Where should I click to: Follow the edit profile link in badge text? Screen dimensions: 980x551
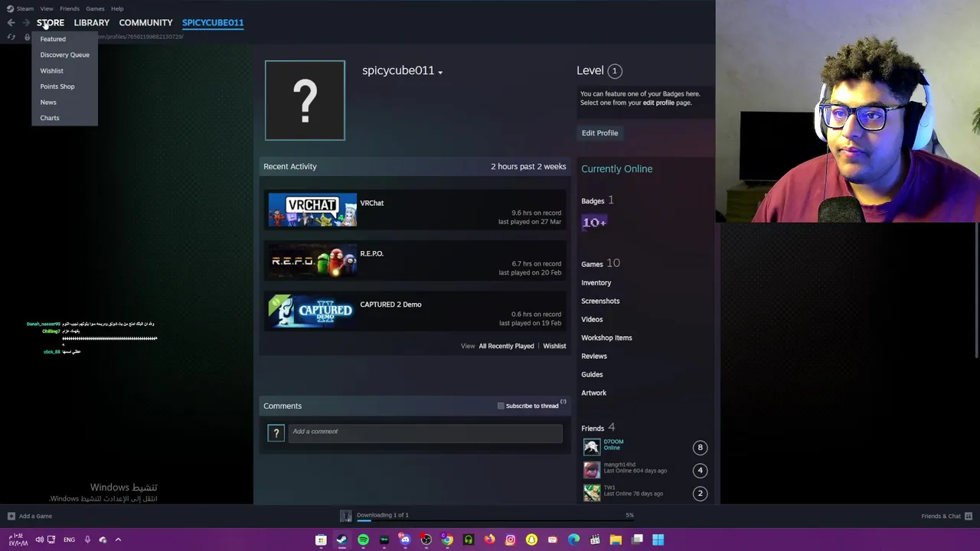tap(658, 103)
